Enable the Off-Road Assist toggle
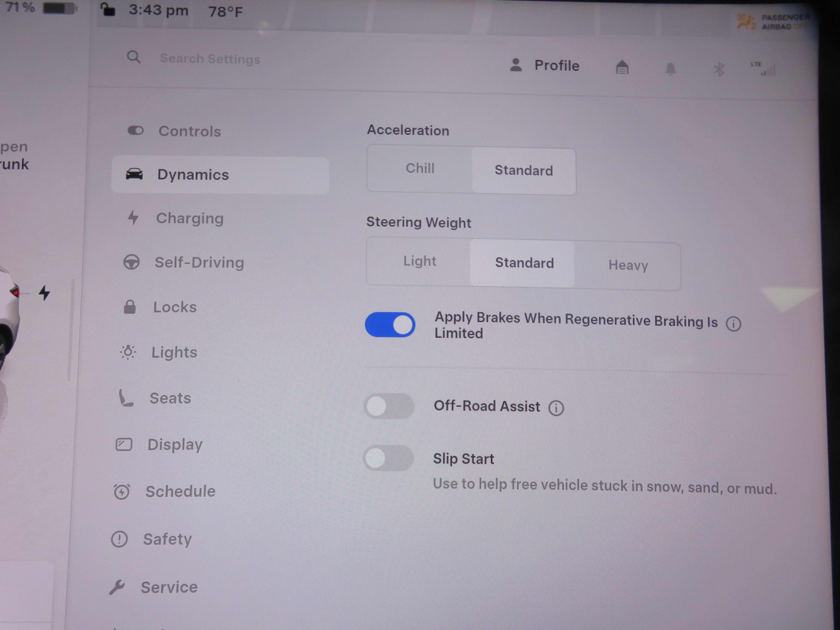 click(389, 406)
